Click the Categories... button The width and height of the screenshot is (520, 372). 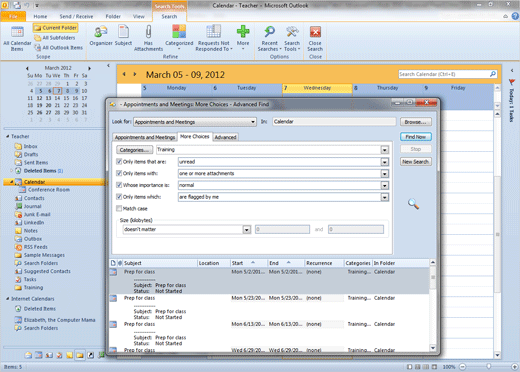pyautogui.click(x=135, y=150)
